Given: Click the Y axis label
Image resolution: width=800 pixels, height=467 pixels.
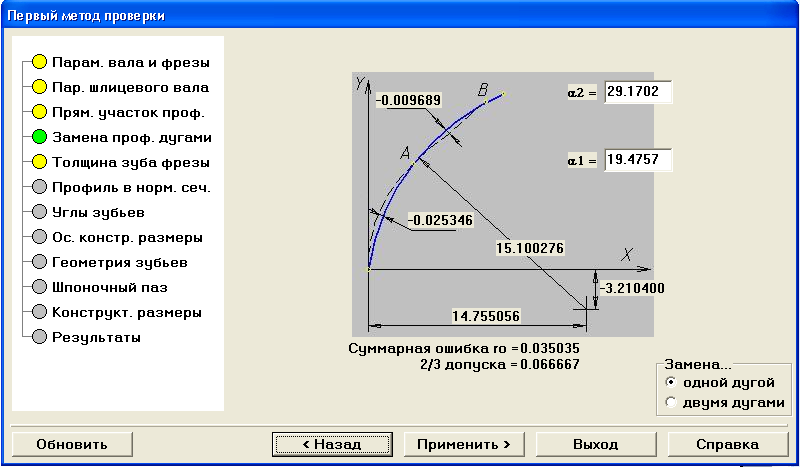Looking at the screenshot, I should (360, 83).
